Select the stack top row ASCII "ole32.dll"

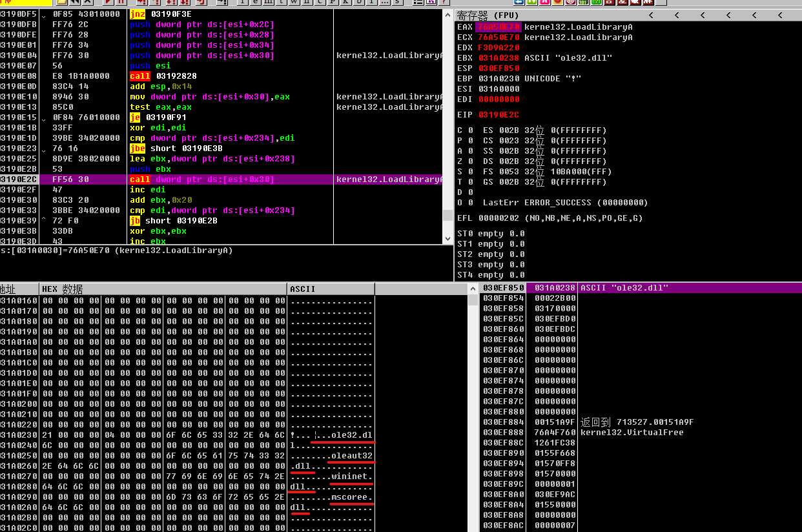(642, 288)
